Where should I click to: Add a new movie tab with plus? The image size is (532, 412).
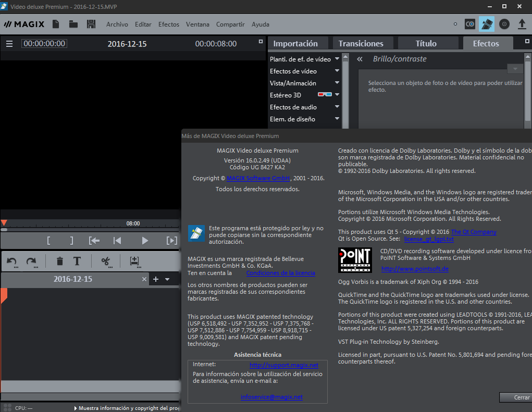pos(156,279)
